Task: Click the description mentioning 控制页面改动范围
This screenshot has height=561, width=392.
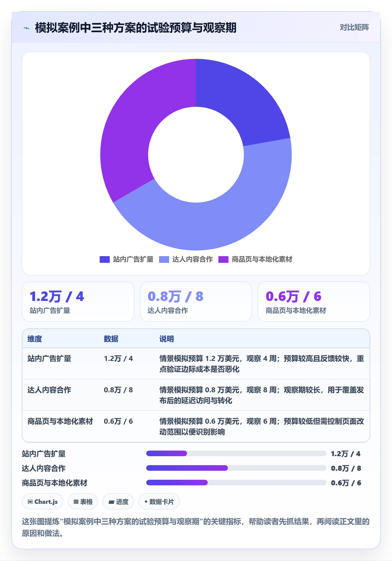Action: tap(262, 426)
